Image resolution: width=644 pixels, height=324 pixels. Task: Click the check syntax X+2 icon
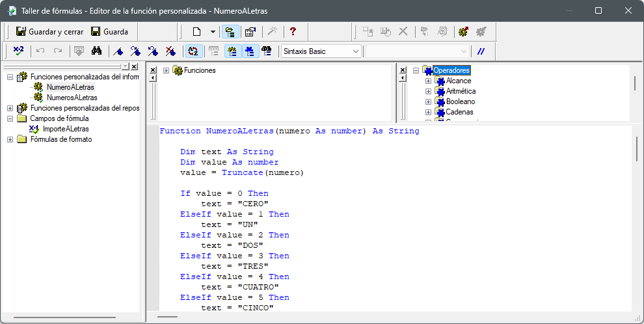click(x=18, y=51)
